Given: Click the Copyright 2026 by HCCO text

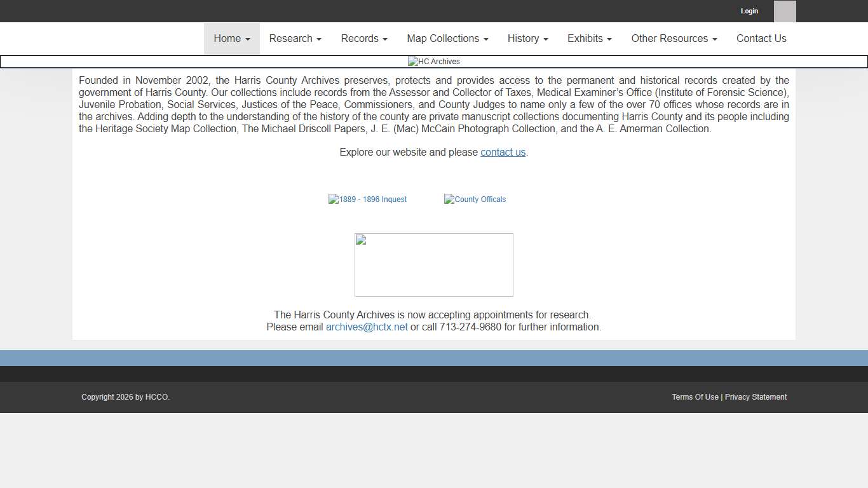Looking at the screenshot, I should [125, 397].
